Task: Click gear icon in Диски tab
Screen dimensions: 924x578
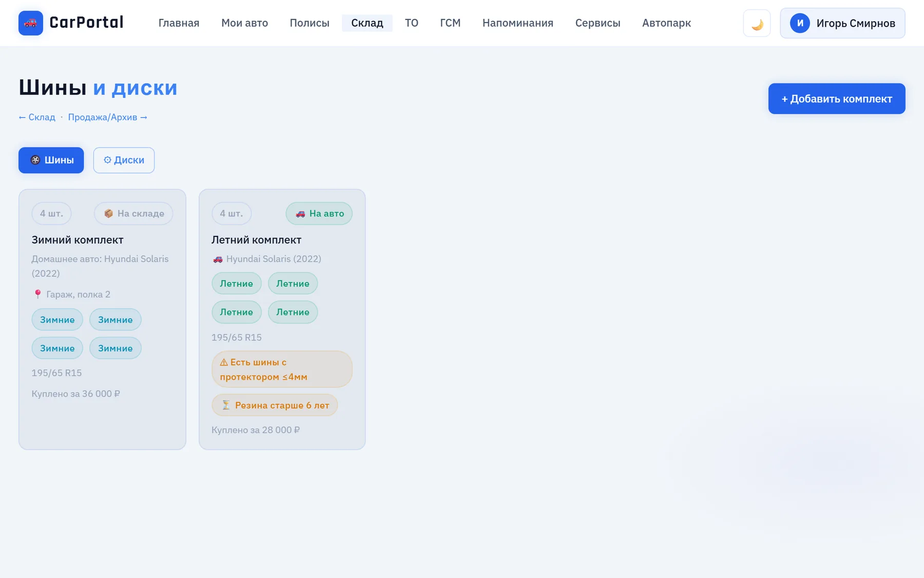Action: pyautogui.click(x=107, y=160)
